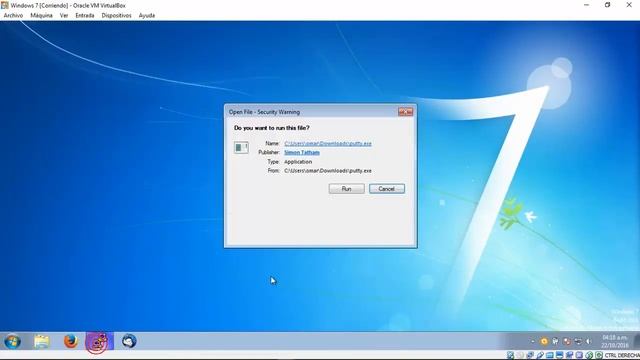Open the network tray icon
The height and width of the screenshot is (360, 640).
pos(578,341)
